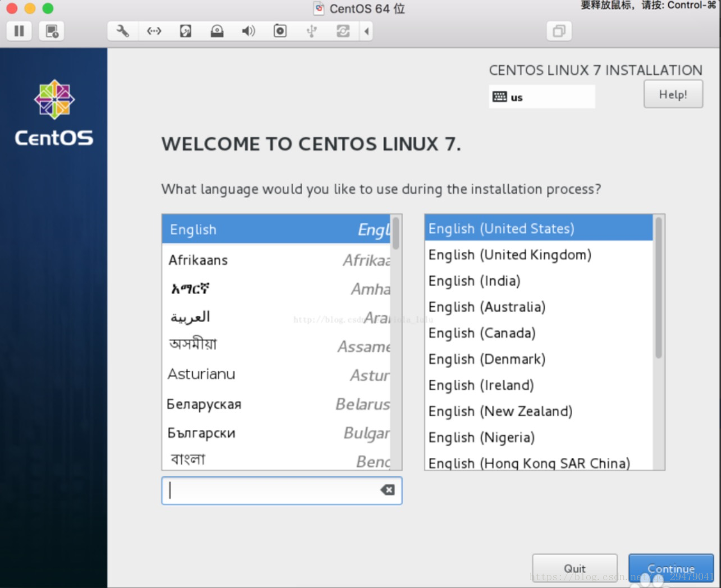
Task: Click the camera device icon
Action: coord(280,31)
